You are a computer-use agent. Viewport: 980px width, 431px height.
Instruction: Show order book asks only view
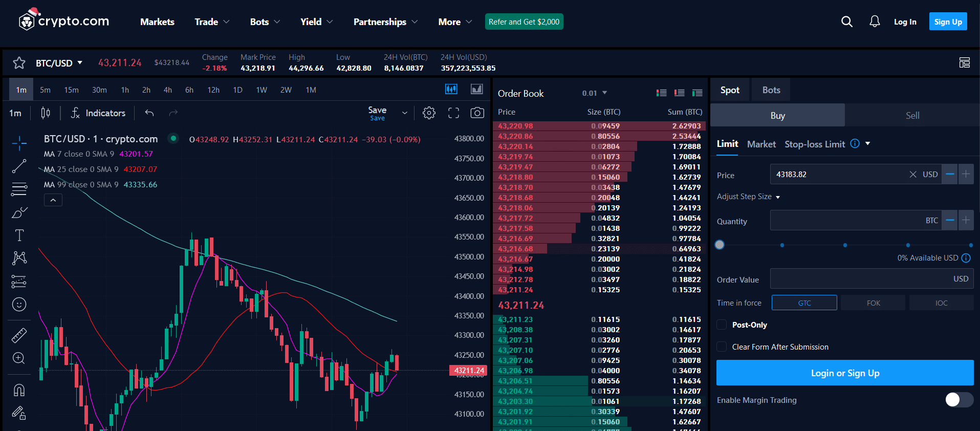tap(679, 93)
